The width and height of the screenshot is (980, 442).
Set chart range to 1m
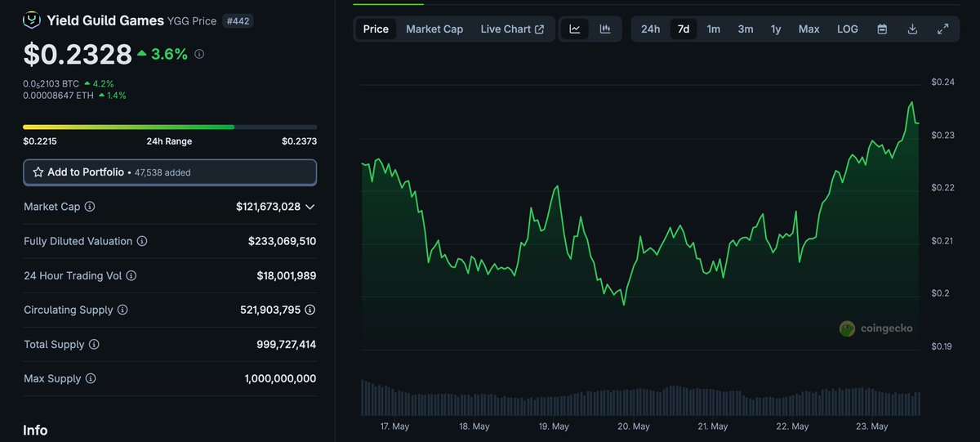(714, 29)
